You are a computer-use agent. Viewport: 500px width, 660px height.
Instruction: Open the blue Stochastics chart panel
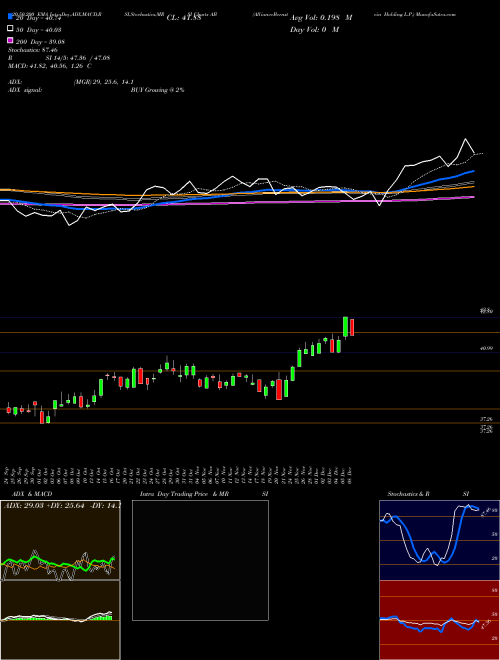(439, 540)
